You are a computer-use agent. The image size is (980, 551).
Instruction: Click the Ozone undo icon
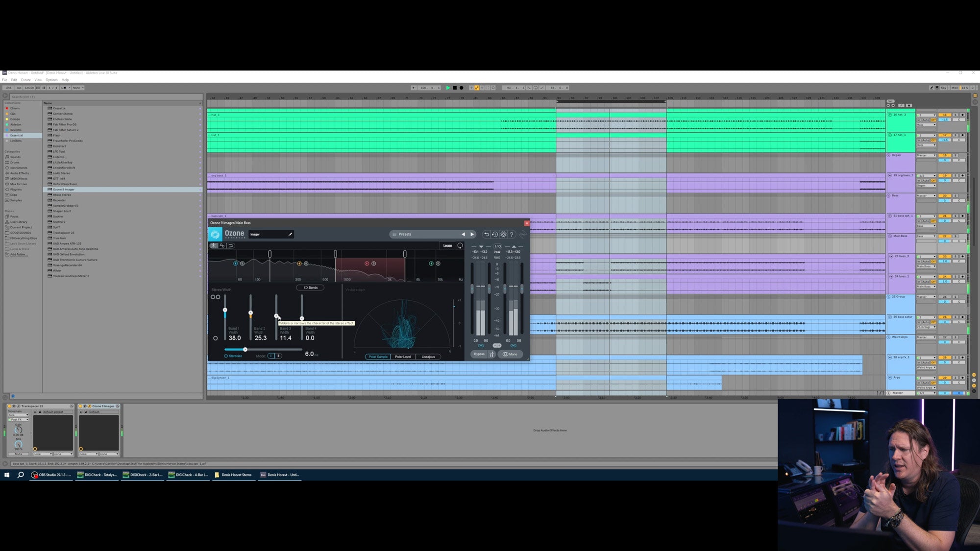coord(486,235)
